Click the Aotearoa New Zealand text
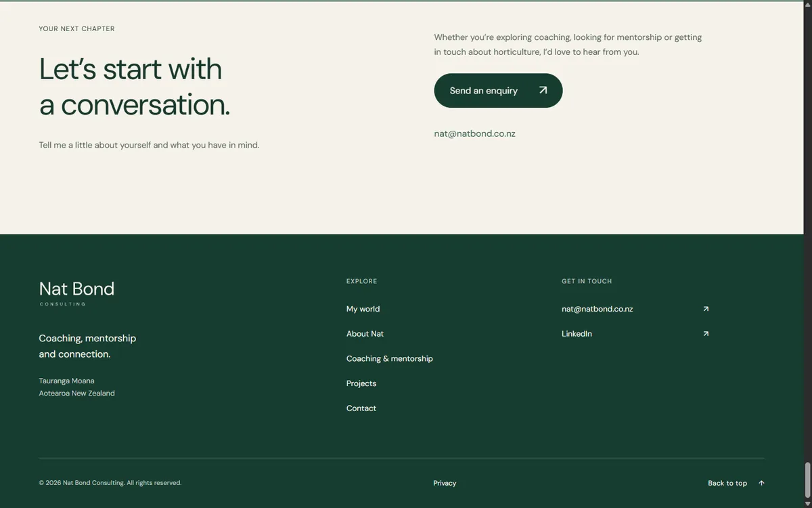The width and height of the screenshot is (812, 508). click(76, 393)
